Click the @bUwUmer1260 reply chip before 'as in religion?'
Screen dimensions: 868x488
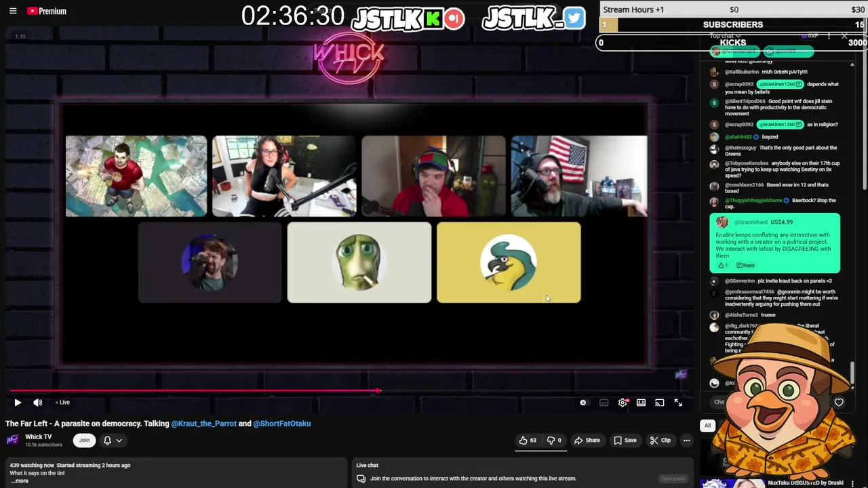tap(780, 125)
